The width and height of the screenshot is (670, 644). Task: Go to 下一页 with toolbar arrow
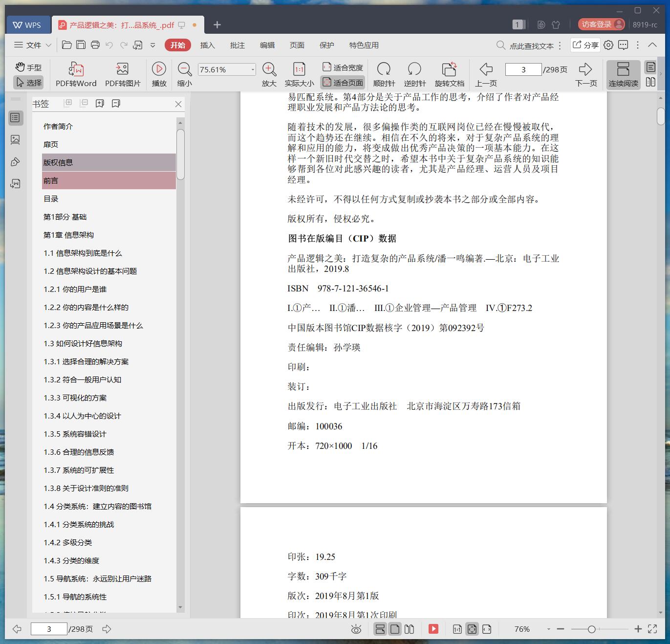pyautogui.click(x=586, y=75)
